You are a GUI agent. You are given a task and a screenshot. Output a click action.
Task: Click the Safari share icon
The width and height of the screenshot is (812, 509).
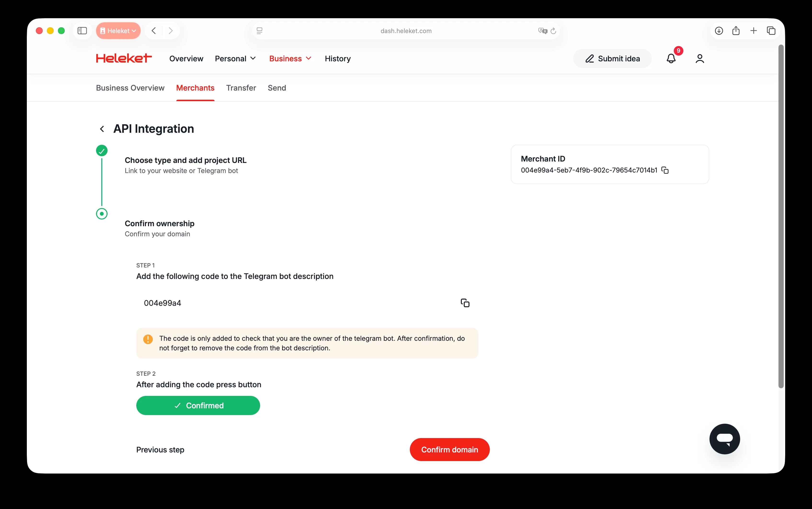click(736, 31)
